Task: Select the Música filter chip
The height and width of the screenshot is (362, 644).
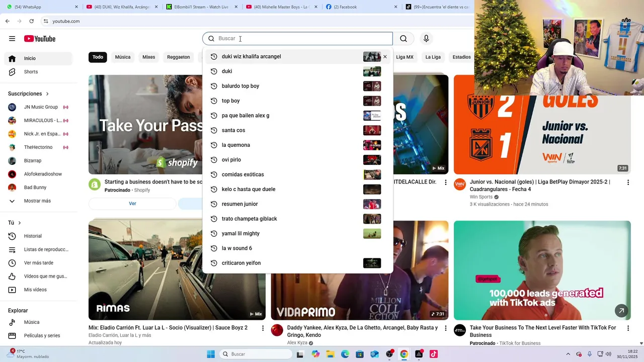Action: pos(123,57)
